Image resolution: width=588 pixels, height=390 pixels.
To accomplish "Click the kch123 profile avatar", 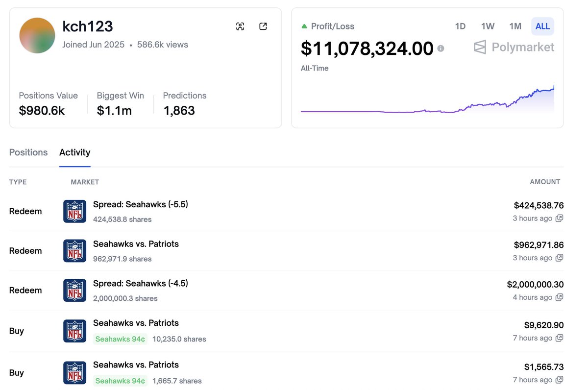I will 37,35.
